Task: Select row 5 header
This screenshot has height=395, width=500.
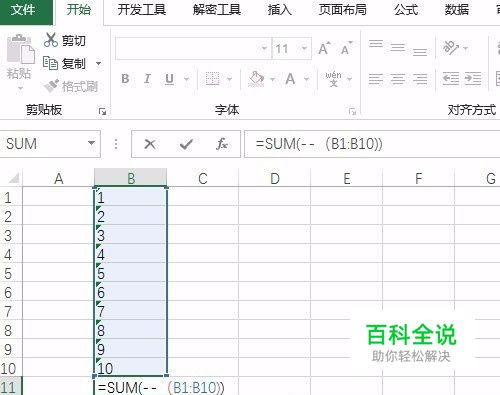Action: pyautogui.click(x=10, y=273)
